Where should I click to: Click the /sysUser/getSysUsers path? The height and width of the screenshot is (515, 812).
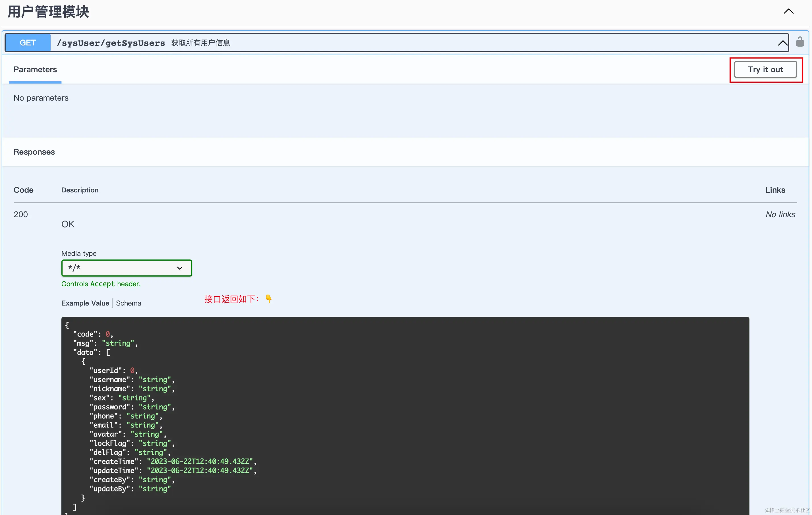click(111, 43)
